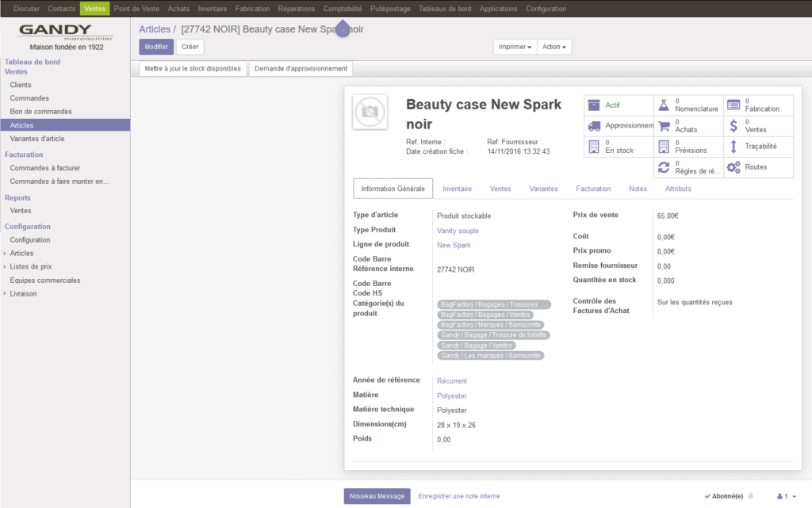812x508 pixels.
Task: Open the Contacts top menu
Action: pos(62,9)
